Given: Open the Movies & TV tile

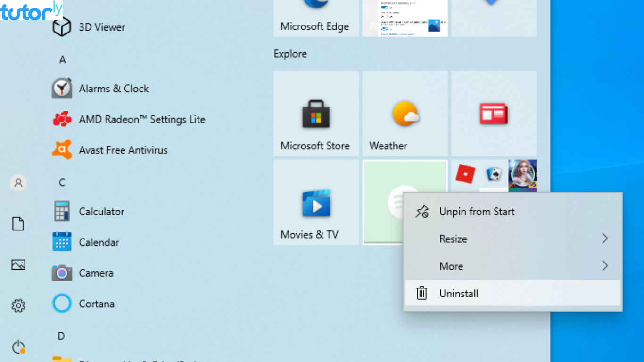Looking at the screenshot, I should pos(315,202).
